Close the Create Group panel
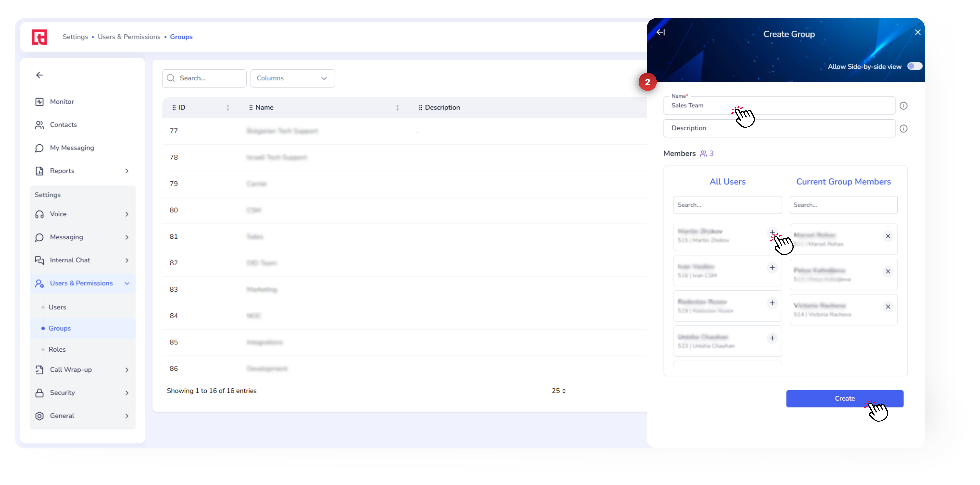980x485 pixels. click(x=917, y=32)
